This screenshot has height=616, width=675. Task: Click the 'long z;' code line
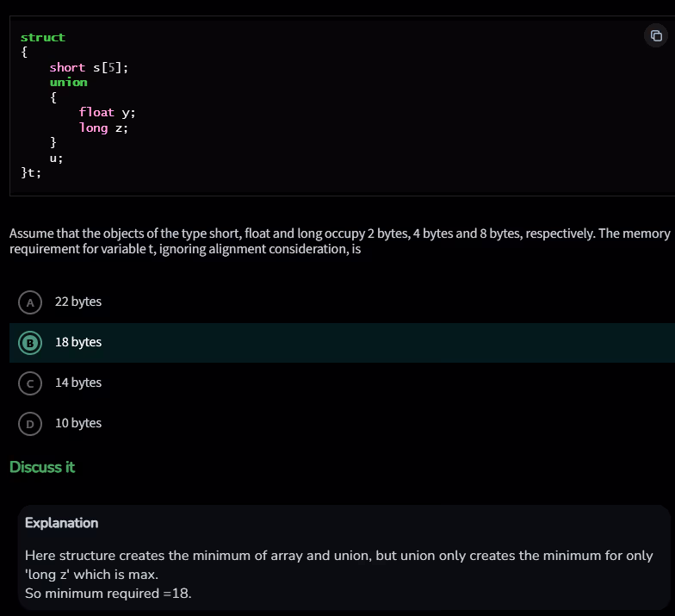[103, 128]
